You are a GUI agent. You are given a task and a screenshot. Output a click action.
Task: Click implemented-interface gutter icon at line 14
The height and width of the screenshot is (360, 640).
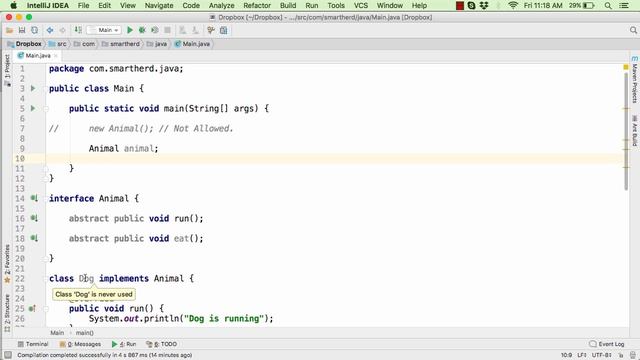tap(34, 198)
